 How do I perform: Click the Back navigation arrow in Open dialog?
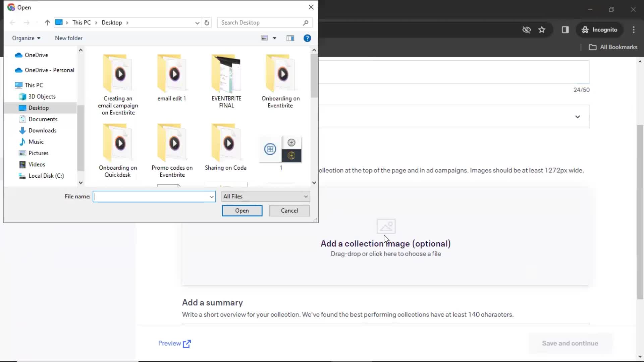click(x=12, y=22)
